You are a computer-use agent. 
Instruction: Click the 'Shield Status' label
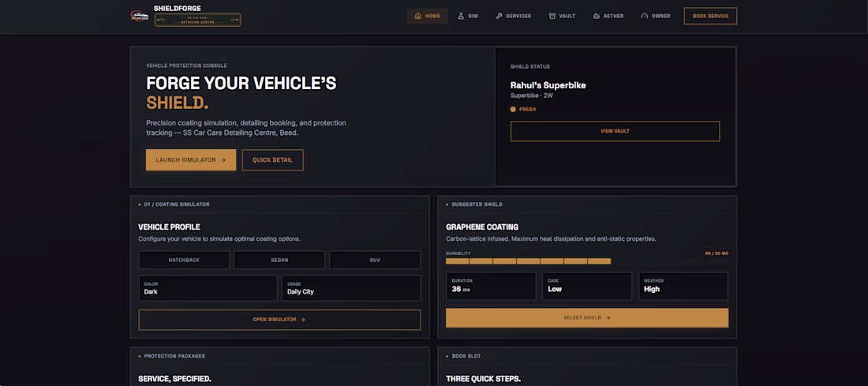tap(530, 66)
